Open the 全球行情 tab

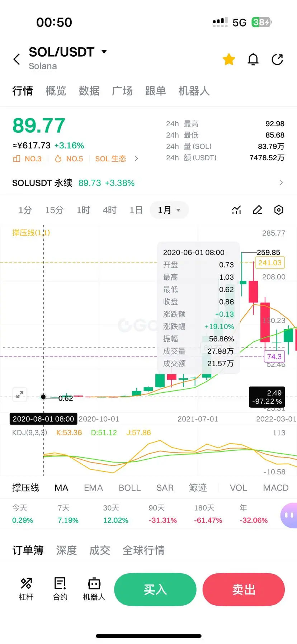[x=143, y=550]
